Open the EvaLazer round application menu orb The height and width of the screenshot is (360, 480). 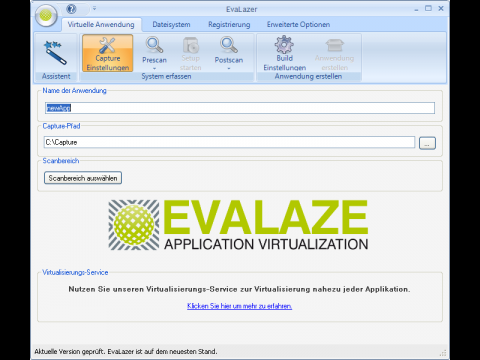point(46,15)
